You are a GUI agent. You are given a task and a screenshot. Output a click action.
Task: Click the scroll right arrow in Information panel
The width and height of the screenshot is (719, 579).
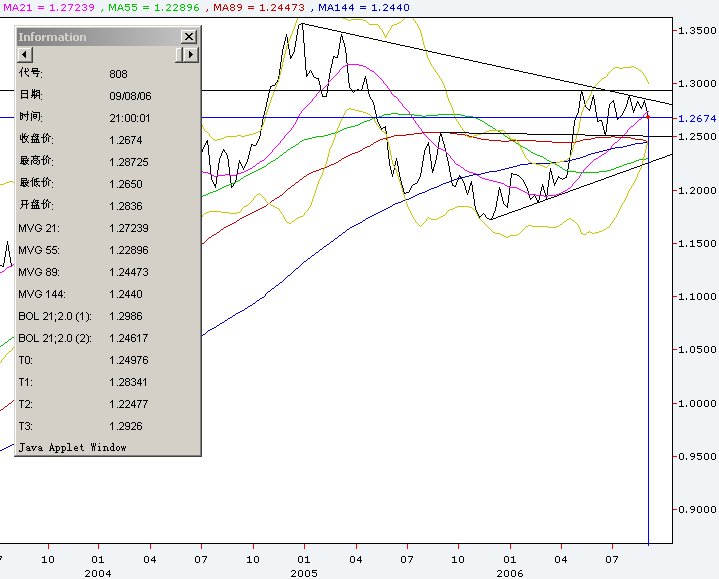pos(188,54)
